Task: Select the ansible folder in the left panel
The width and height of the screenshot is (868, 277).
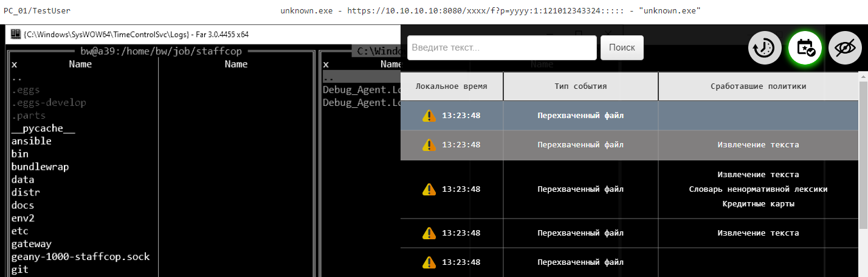Action: click(x=32, y=141)
